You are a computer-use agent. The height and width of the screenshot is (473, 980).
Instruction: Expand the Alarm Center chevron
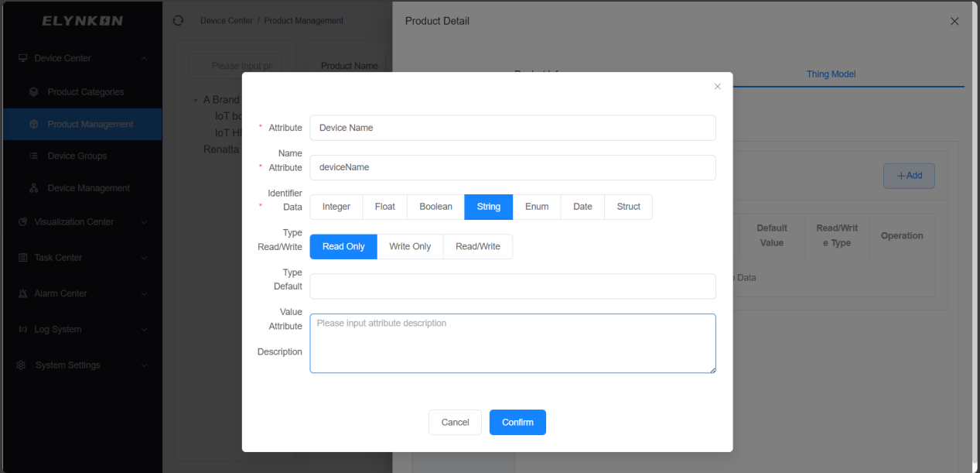[x=144, y=293]
